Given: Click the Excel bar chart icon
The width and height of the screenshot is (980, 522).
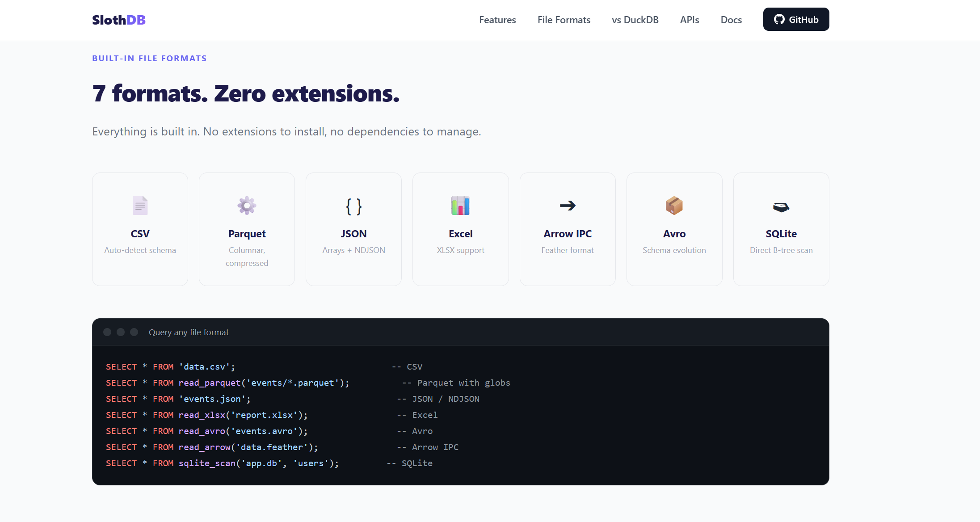Looking at the screenshot, I should click(460, 206).
